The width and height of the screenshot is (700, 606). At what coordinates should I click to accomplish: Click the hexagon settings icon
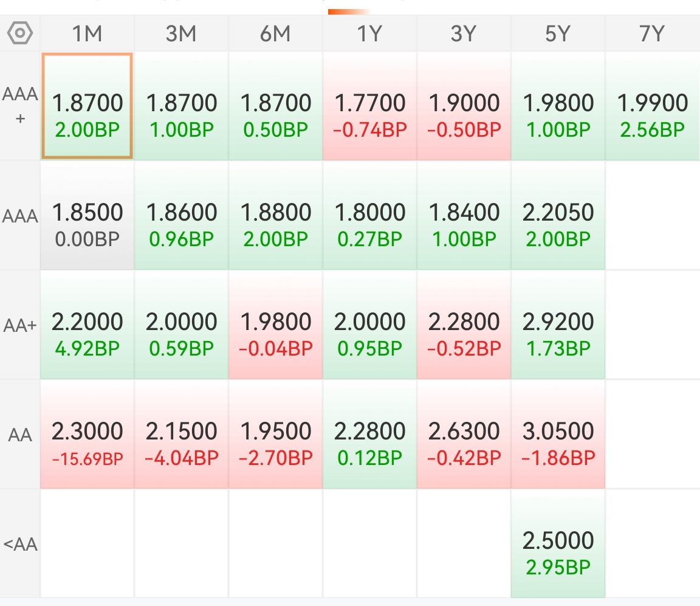pyautogui.click(x=20, y=33)
